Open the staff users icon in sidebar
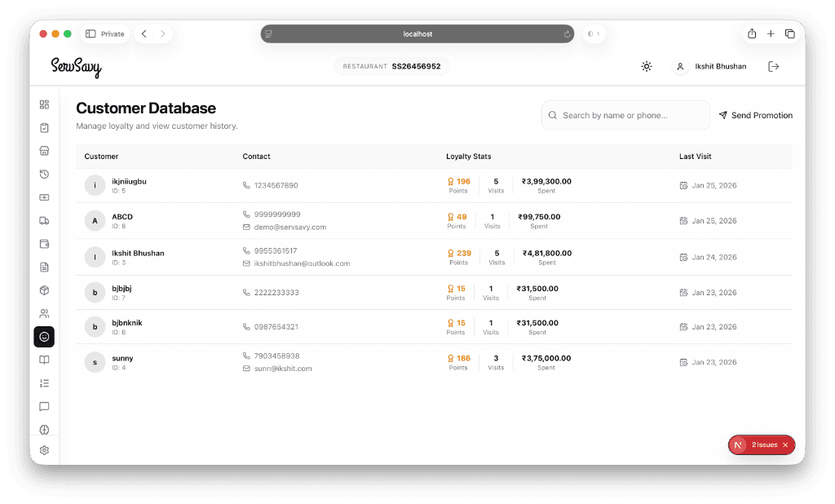 point(44,313)
